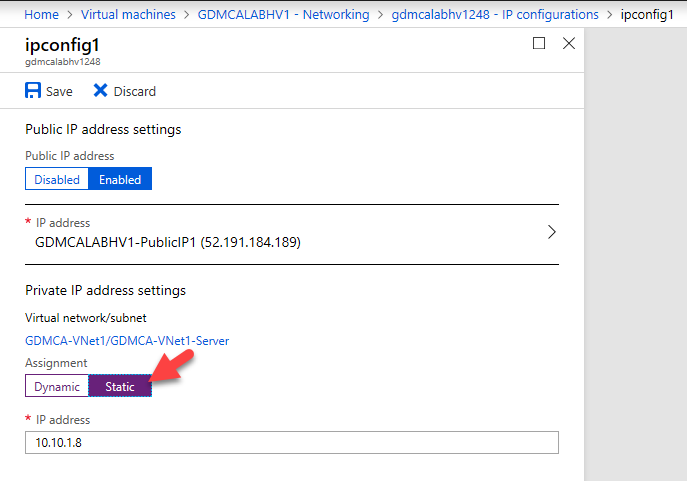Open GDMCA-VNet1/GDMCA-VNet1-Server subnet link
The image size is (687, 481).
(x=127, y=340)
